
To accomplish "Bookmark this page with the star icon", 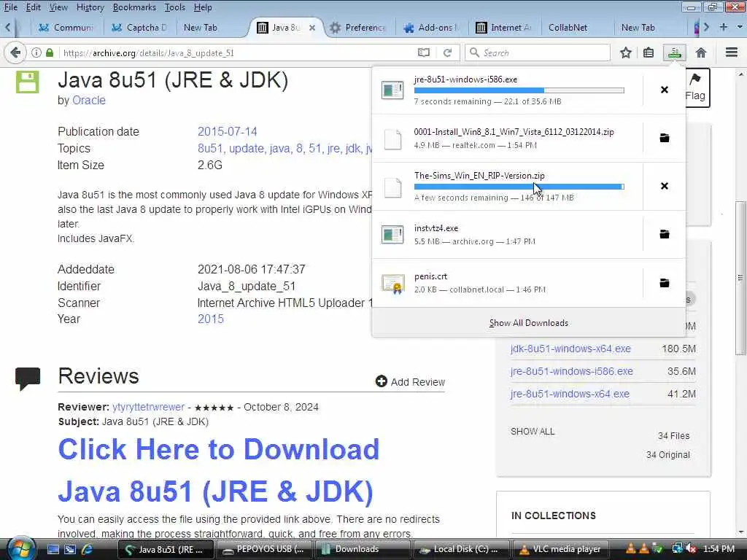I will click(x=625, y=52).
